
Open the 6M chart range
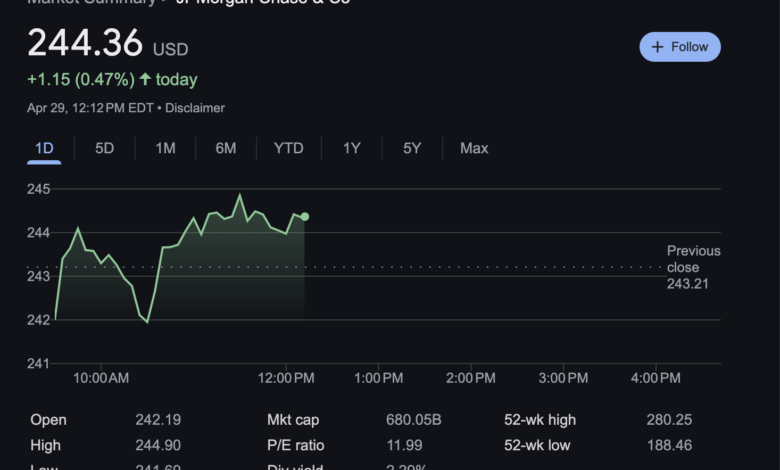(226, 148)
